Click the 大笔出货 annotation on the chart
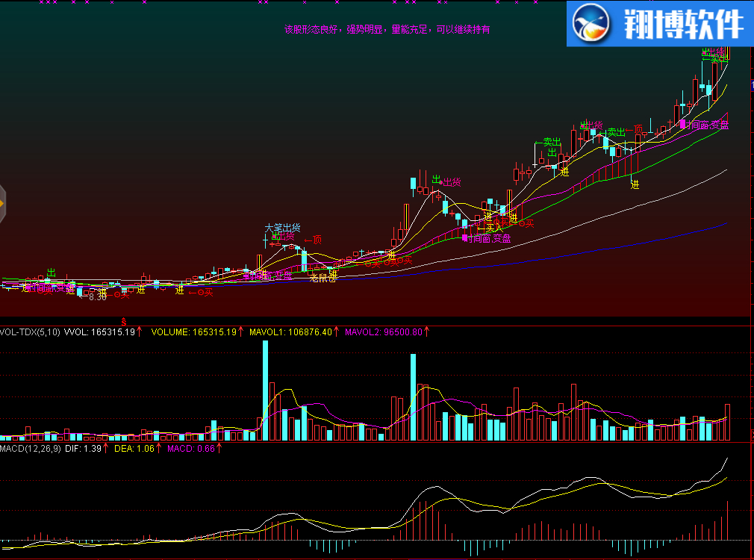754x560 pixels. point(282,228)
